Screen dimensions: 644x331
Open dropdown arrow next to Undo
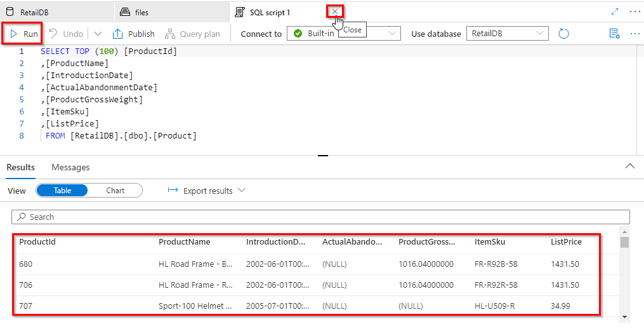(x=97, y=34)
